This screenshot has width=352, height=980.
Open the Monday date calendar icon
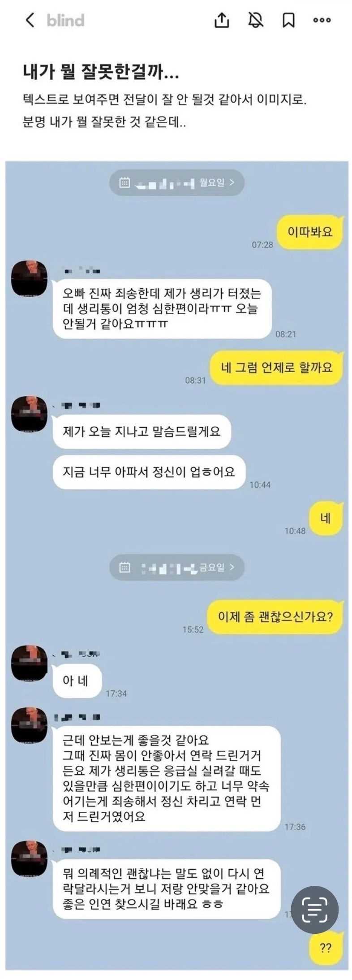(124, 182)
